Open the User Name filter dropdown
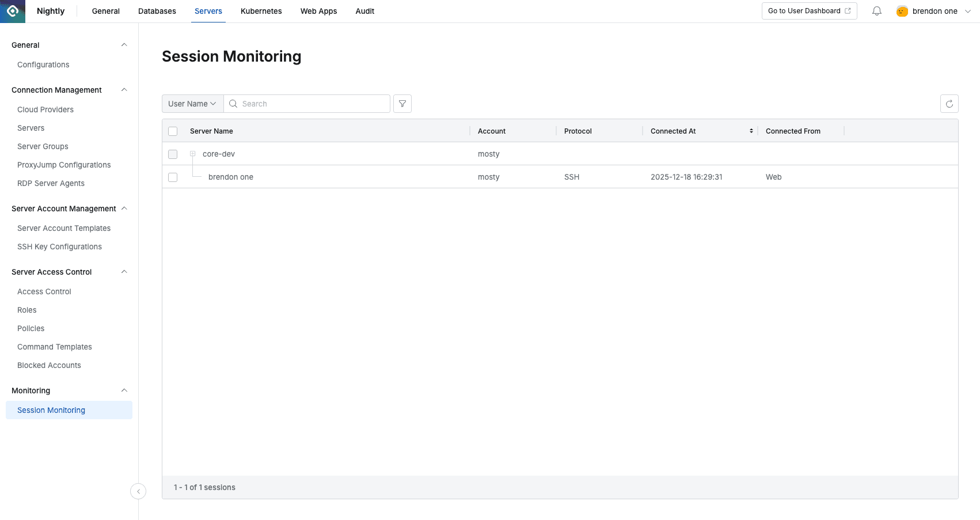 coord(192,104)
